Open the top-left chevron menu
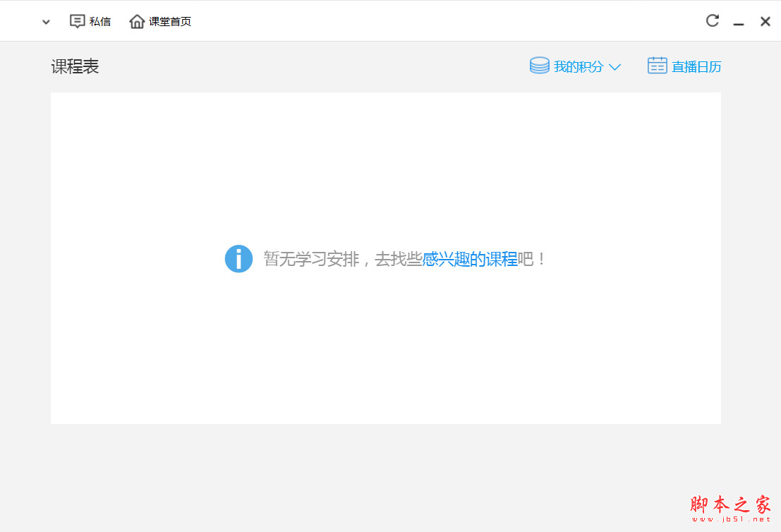 (x=46, y=22)
